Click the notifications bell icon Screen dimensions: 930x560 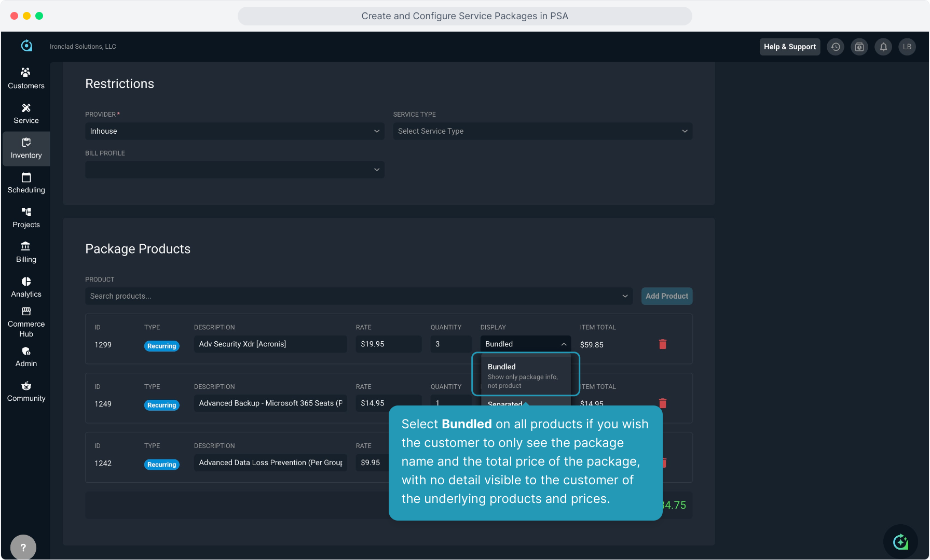point(883,47)
